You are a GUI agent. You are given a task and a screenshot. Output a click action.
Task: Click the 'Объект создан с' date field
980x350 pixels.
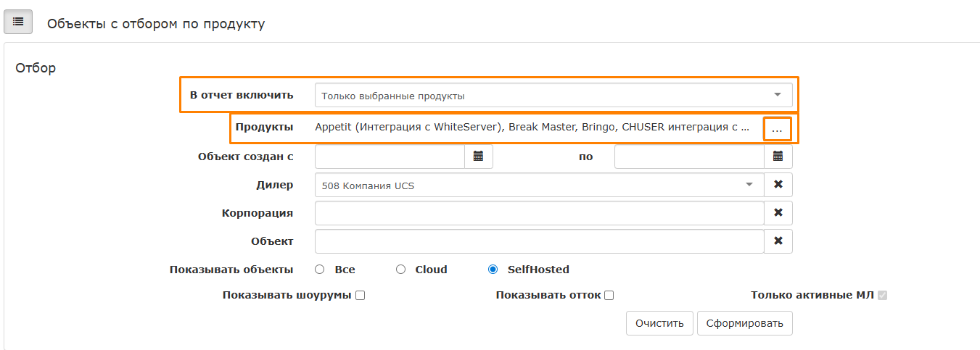(x=390, y=157)
